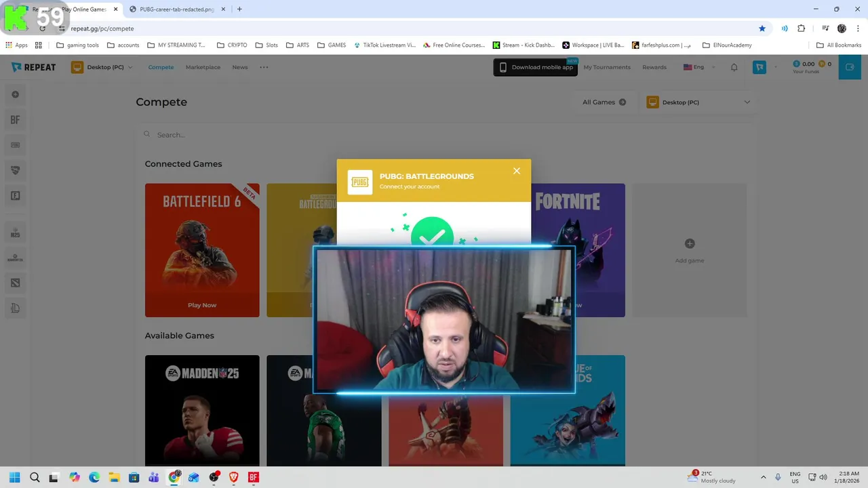Image resolution: width=868 pixels, height=488 pixels.
Task: Switch to PUBG-career-tab-redacted.png browser tab
Action: pyautogui.click(x=176, y=9)
